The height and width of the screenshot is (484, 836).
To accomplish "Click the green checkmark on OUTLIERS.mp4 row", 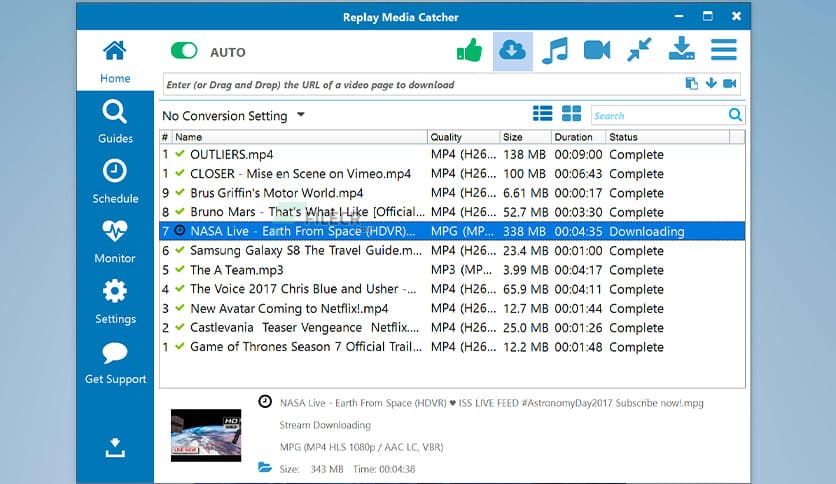I will coord(180,154).
